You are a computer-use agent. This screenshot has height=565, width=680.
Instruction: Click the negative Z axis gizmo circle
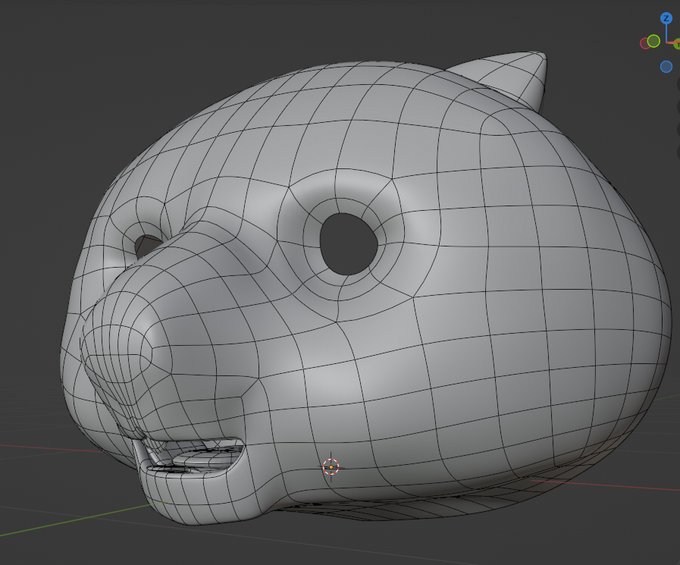(667, 66)
